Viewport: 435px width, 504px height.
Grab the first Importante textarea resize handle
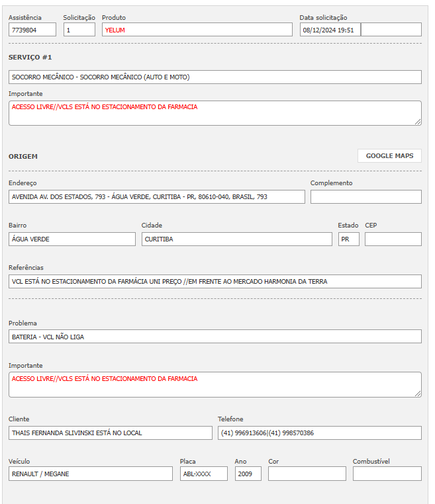point(418,122)
